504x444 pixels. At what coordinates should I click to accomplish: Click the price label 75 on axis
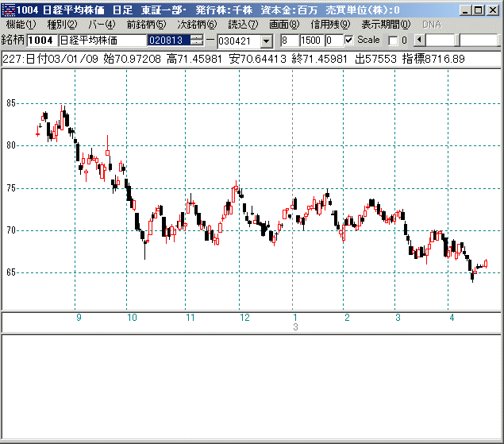click(11, 188)
